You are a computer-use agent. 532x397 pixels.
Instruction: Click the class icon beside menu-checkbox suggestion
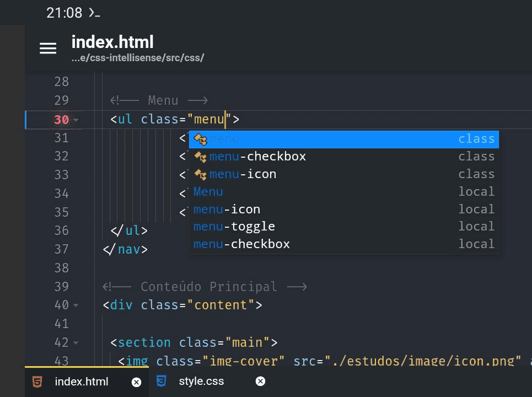point(200,157)
